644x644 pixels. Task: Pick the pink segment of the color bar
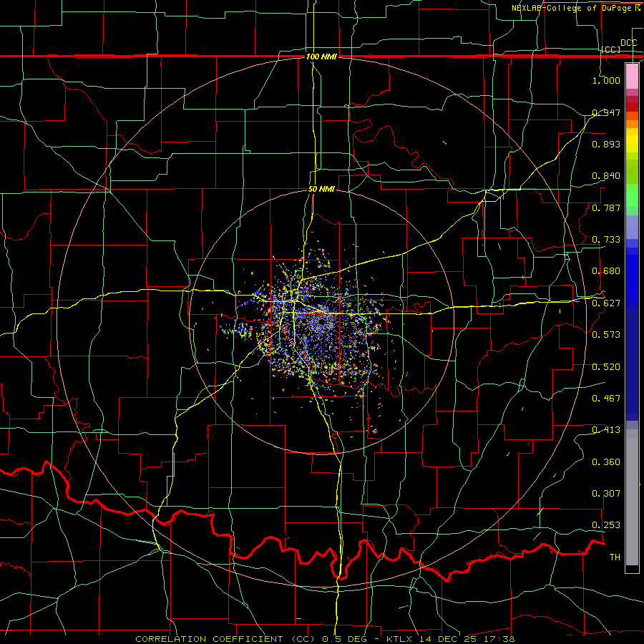point(632,77)
